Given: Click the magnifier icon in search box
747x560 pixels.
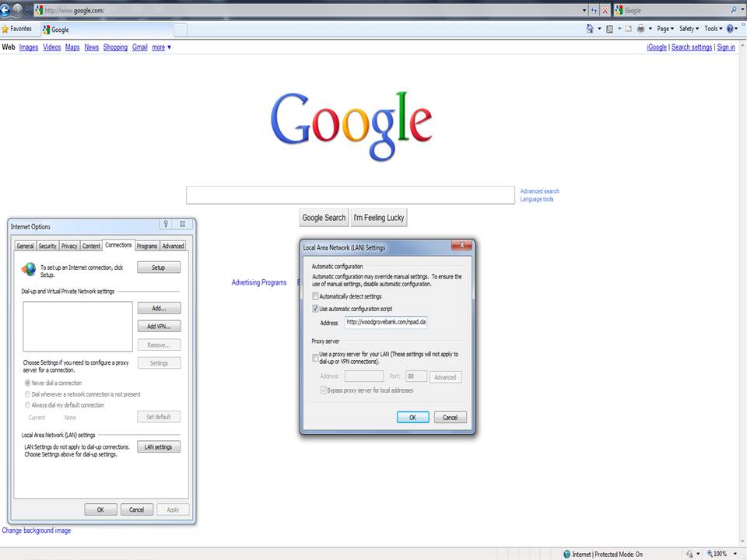Looking at the screenshot, I should [734, 10].
